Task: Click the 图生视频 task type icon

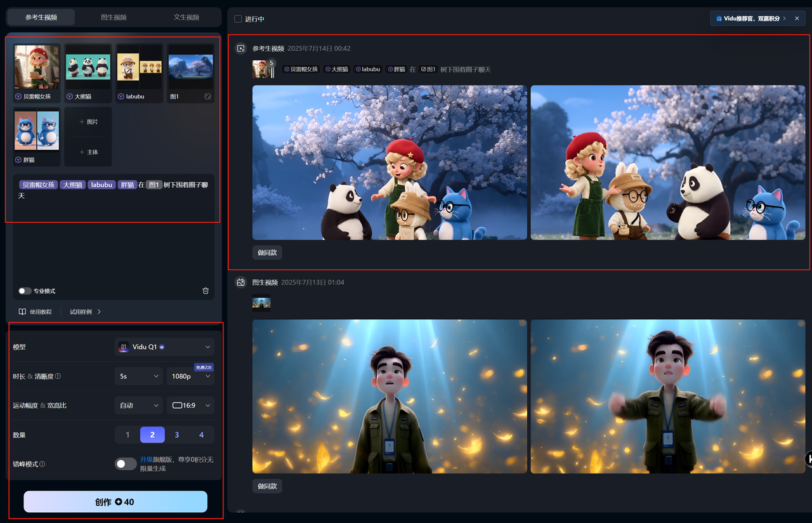Action: coord(241,282)
